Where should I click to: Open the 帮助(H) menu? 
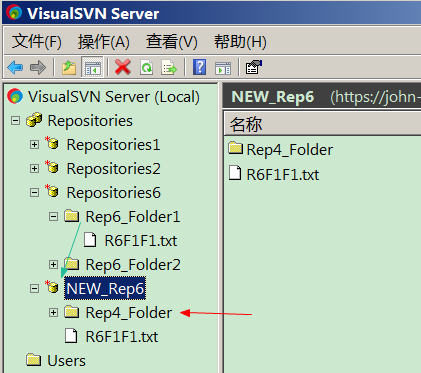pos(240,42)
